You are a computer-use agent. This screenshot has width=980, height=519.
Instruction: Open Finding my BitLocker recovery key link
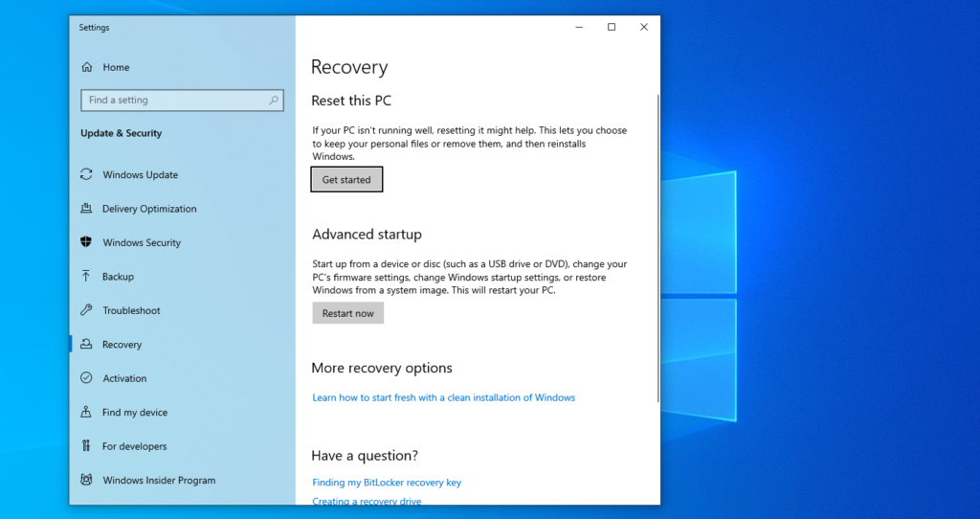click(387, 483)
